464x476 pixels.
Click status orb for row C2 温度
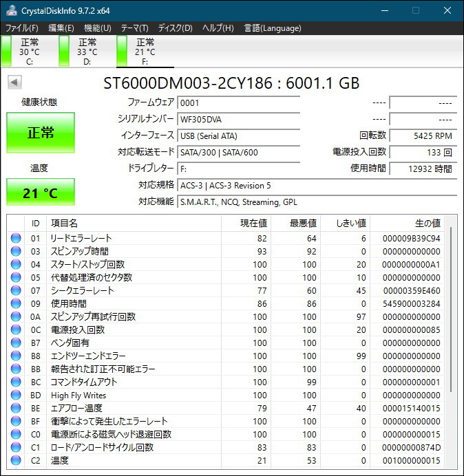tap(16, 460)
